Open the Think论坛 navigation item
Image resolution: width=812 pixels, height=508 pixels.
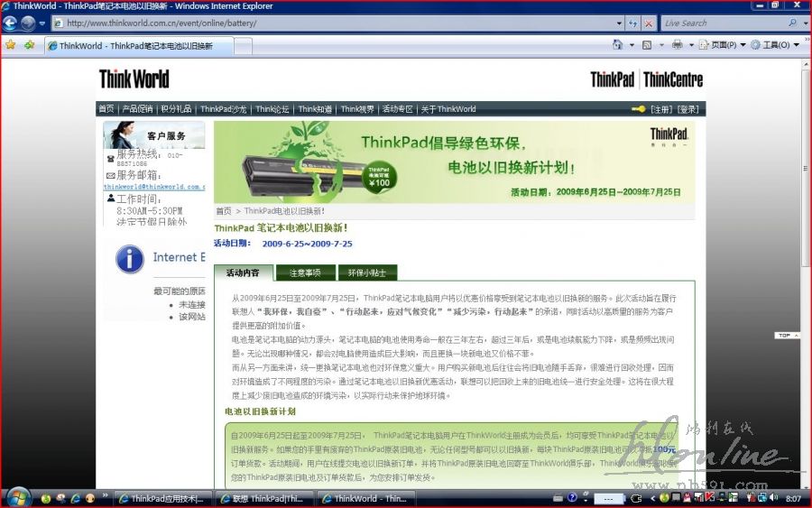pos(272,109)
